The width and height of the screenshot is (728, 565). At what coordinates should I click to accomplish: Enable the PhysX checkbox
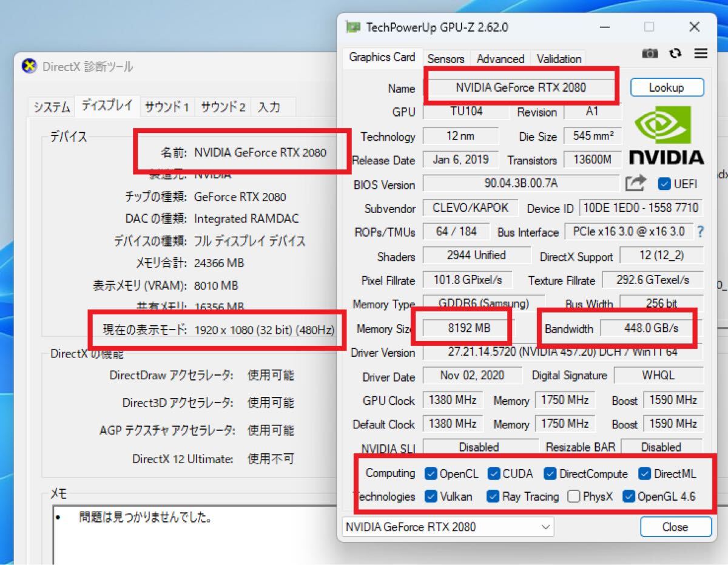tap(574, 496)
